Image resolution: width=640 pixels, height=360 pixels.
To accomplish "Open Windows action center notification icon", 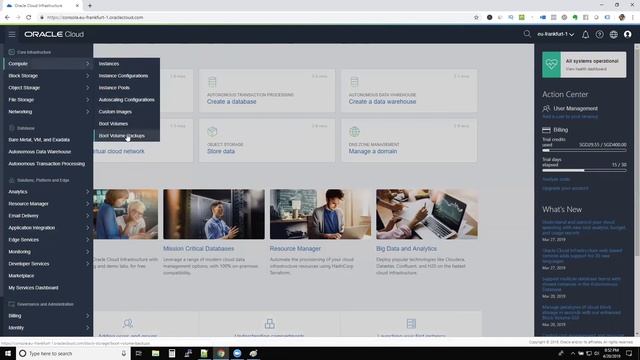I will tap(629, 353).
